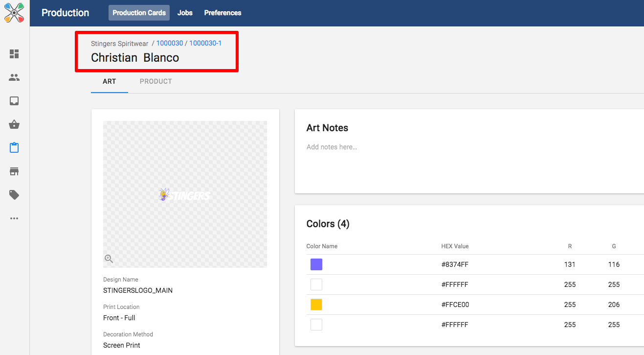Click the yellow #FFCE00 color swatch
The image size is (644, 355).
(316, 305)
